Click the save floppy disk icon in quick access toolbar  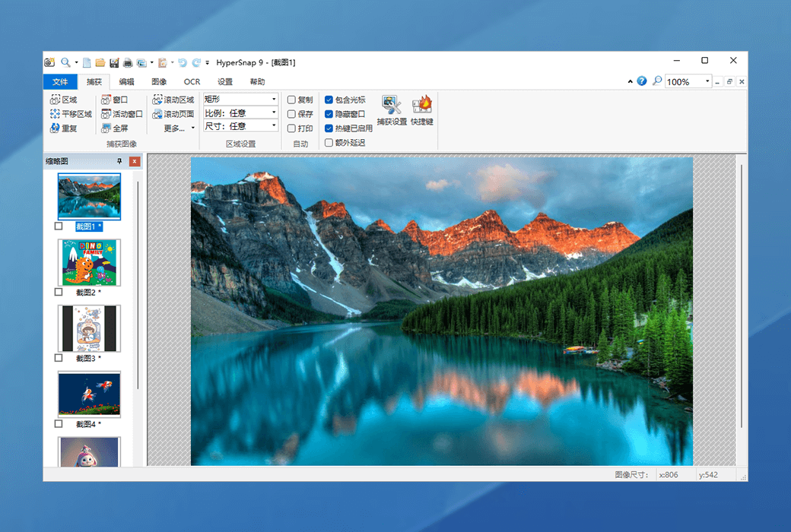[x=114, y=62]
